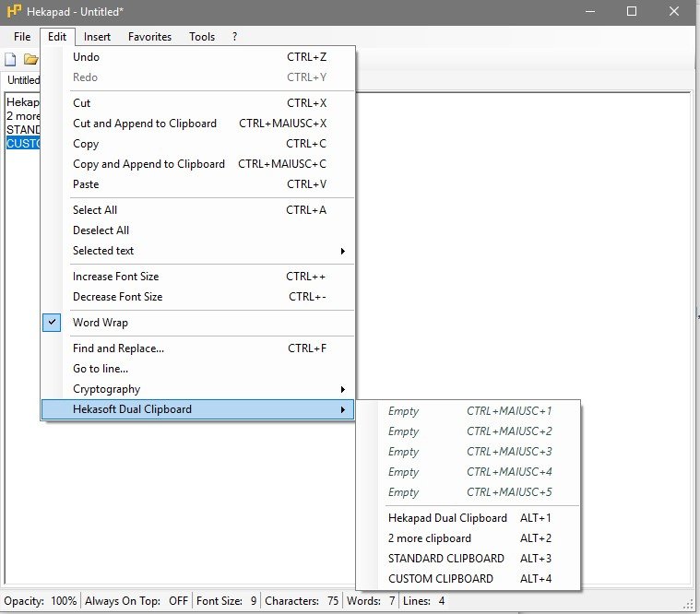Screen dimensions: 700x614
Task: Select Empty slot CTRL+MAIUSC+4
Action: [x=469, y=472]
